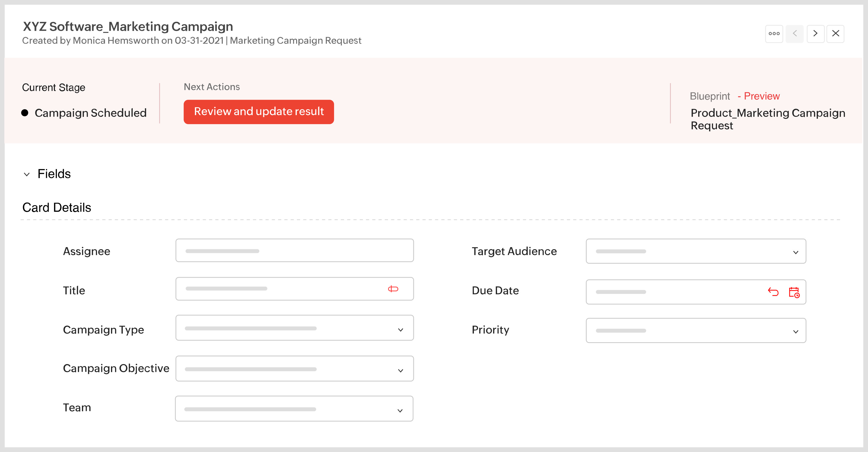This screenshot has height=452, width=868.
Task: Click the Current Stage label
Action: 53,88
